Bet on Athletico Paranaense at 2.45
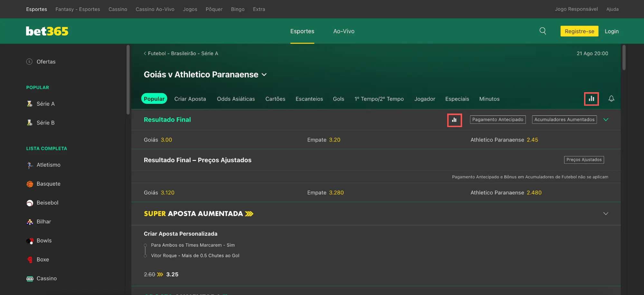This screenshot has width=644, height=295. (504, 140)
